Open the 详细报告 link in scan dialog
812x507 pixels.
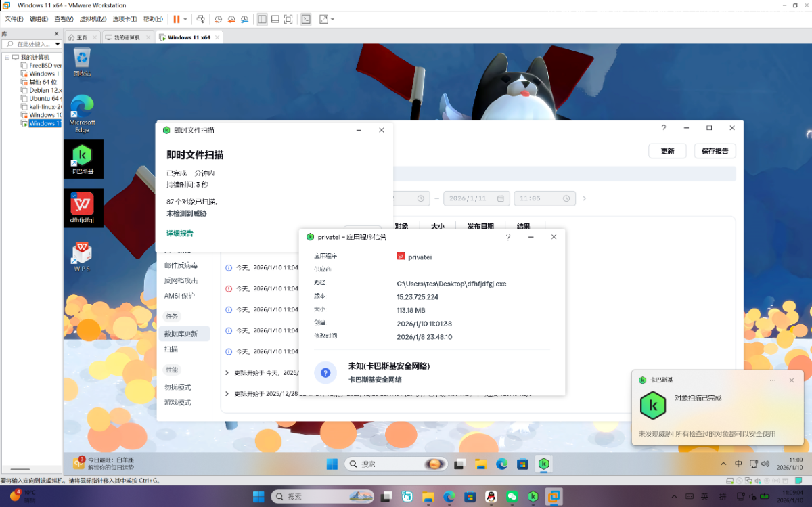(180, 234)
